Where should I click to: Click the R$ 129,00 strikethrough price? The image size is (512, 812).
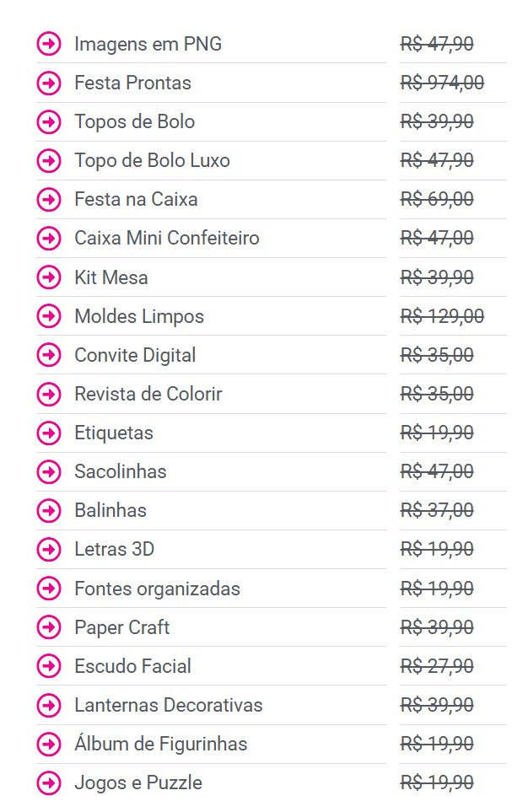coord(442,316)
